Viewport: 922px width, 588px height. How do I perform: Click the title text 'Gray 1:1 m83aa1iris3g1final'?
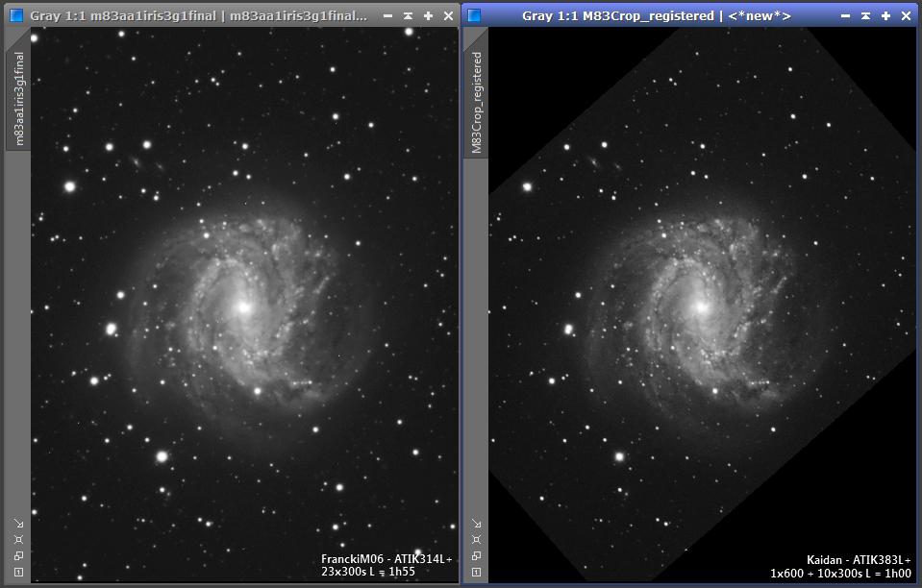coord(123,16)
